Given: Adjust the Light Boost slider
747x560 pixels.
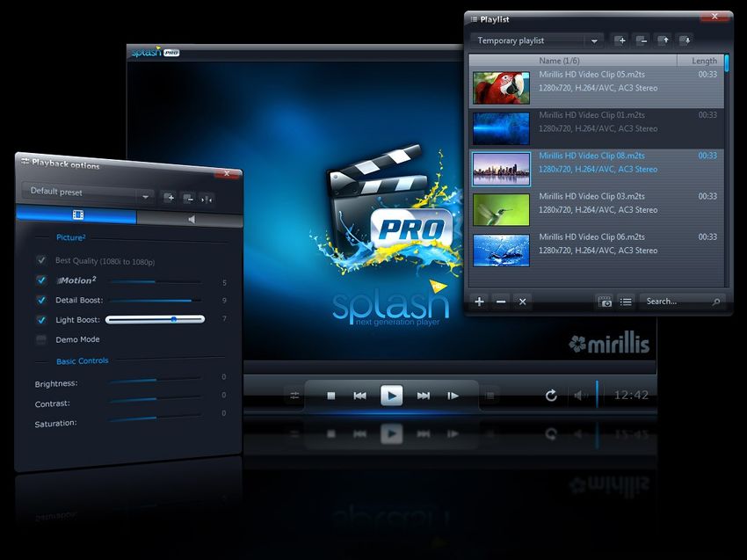Looking at the screenshot, I should tap(155, 319).
